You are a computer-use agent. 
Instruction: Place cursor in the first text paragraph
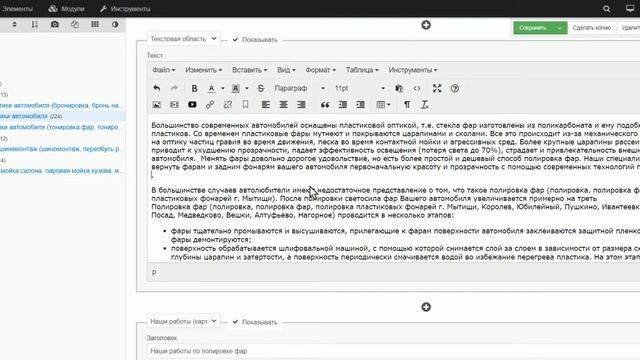pyautogui.click(x=395, y=146)
